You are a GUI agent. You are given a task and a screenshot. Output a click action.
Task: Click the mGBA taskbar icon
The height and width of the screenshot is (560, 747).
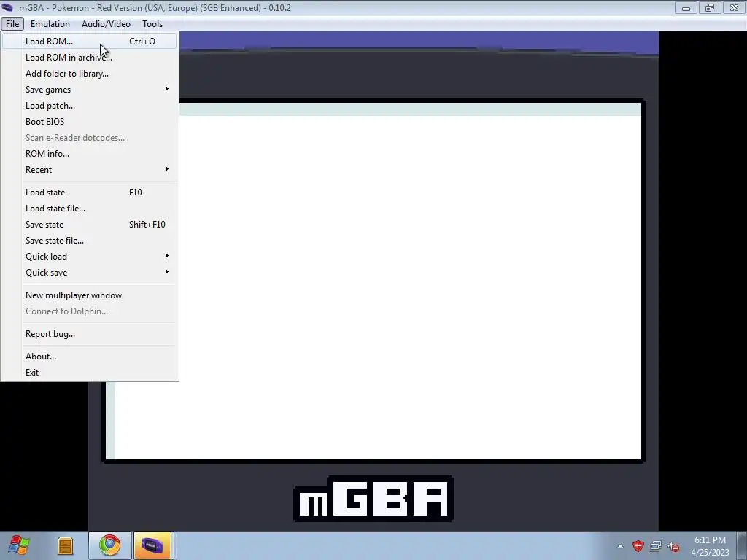pyautogui.click(x=152, y=545)
